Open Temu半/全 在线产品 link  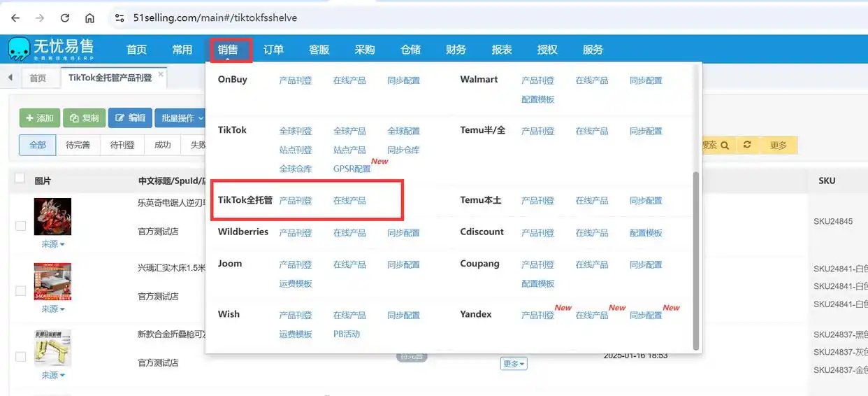tap(592, 131)
